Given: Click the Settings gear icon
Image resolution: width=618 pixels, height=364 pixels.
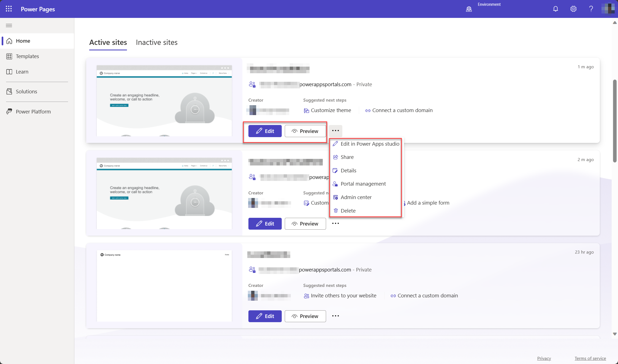Looking at the screenshot, I should point(573,9).
